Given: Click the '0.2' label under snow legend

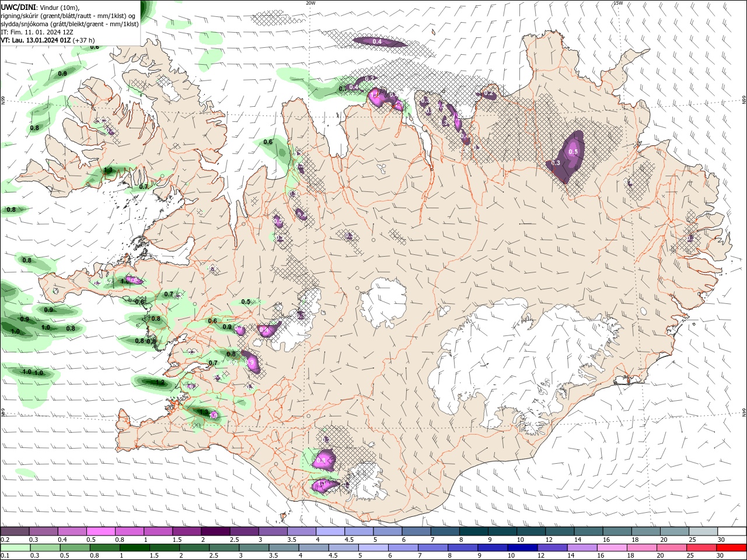Looking at the screenshot, I should (5, 540).
